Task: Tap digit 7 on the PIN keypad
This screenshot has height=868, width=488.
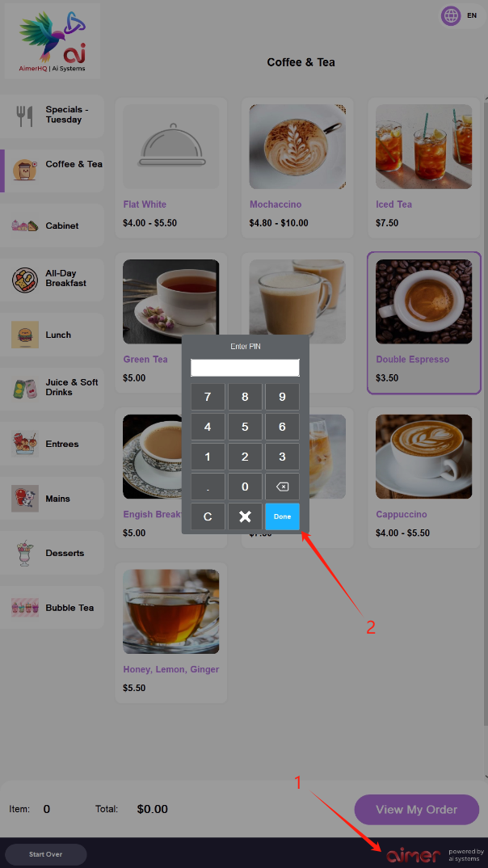Action: 208,397
